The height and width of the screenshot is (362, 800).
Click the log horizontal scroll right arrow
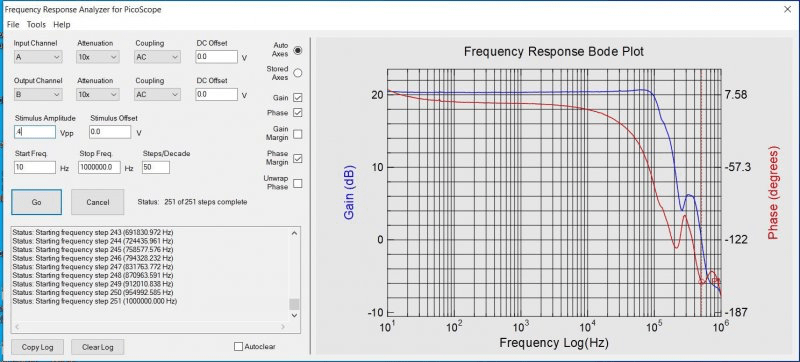[284, 327]
